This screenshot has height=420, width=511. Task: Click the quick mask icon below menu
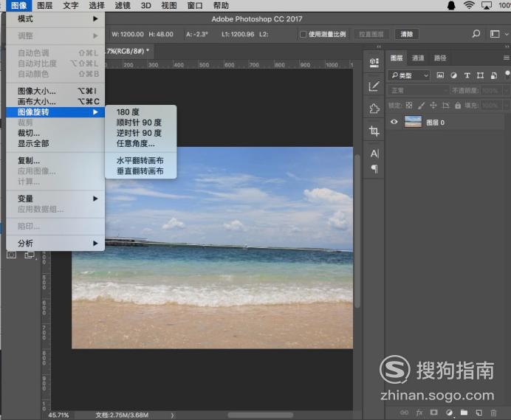tap(11, 255)
